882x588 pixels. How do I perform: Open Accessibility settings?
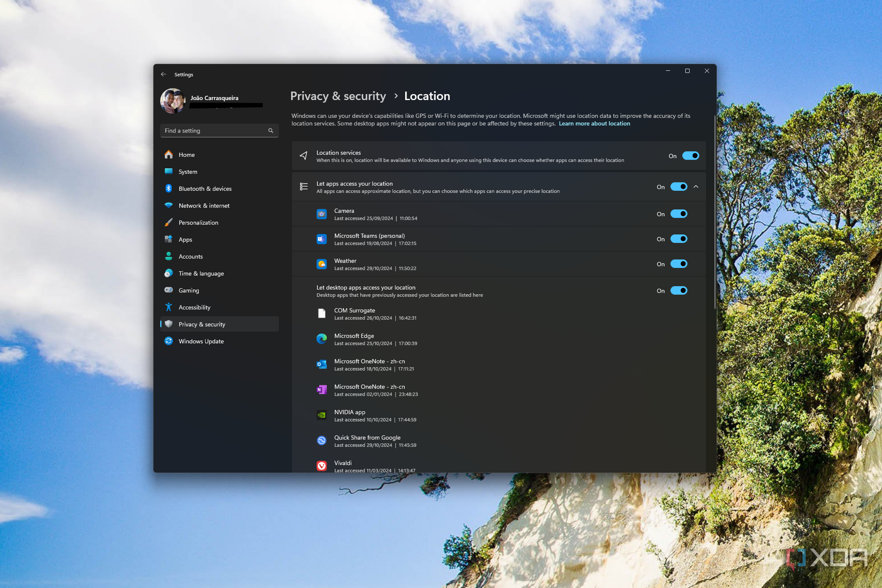click(x=219, y=307)
